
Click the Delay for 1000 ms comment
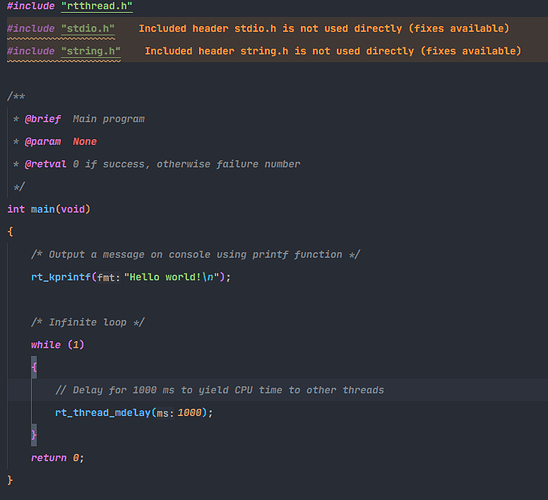coord(219,390)
